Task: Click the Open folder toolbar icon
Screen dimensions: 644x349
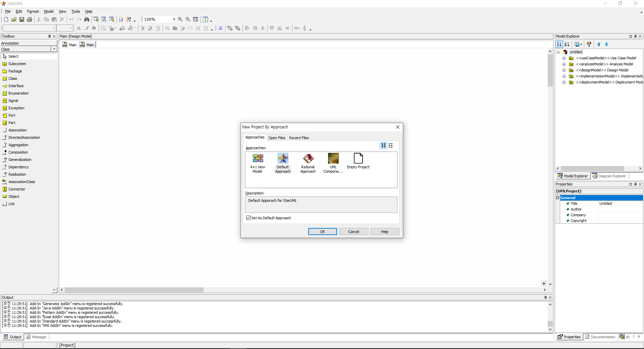Action: click(14, 19)
